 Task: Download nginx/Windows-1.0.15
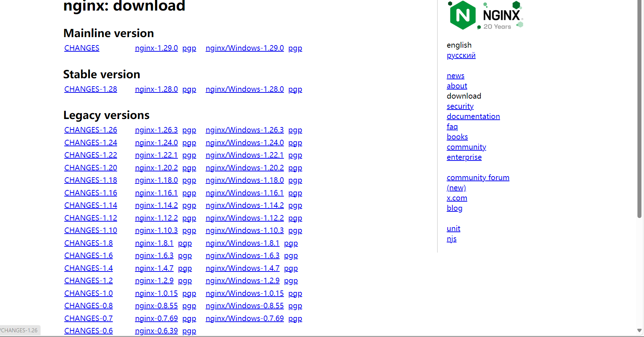tap(245, 293)
